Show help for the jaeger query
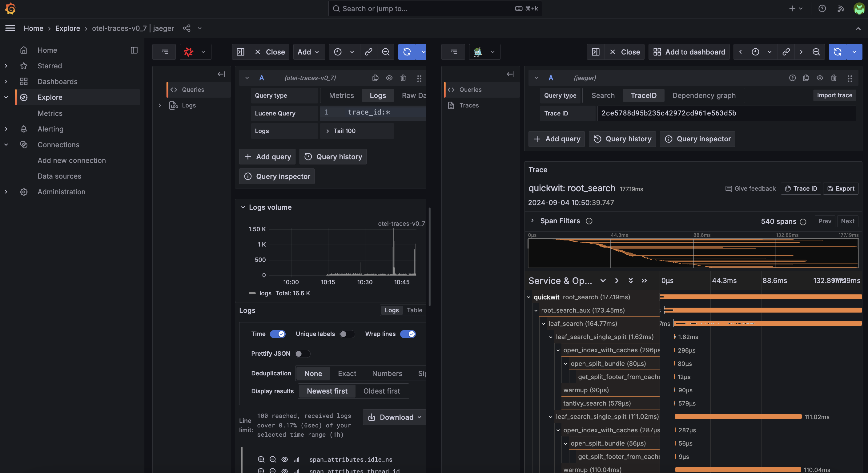This screenshot has width=868, height=473. pos(792,78)
